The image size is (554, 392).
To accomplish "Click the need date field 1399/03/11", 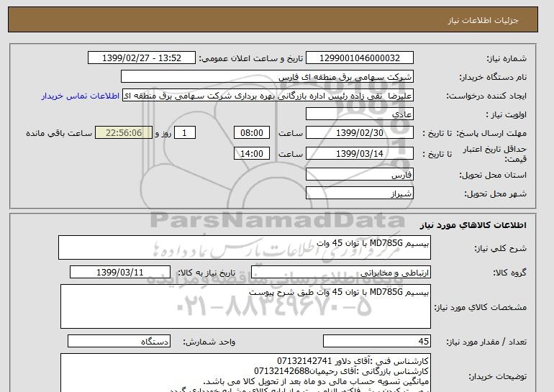I will pos(120,273).
